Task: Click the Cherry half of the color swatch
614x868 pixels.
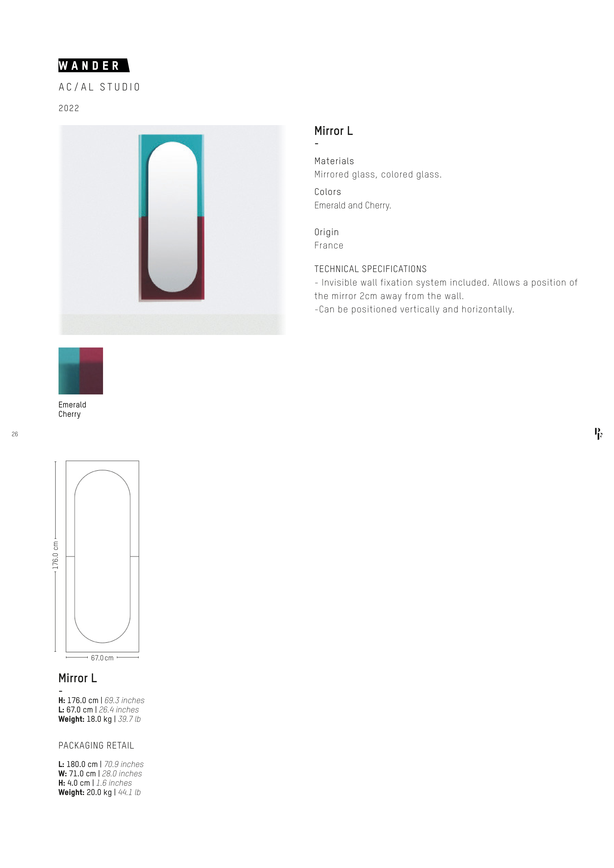Action: tap(91, 371)
